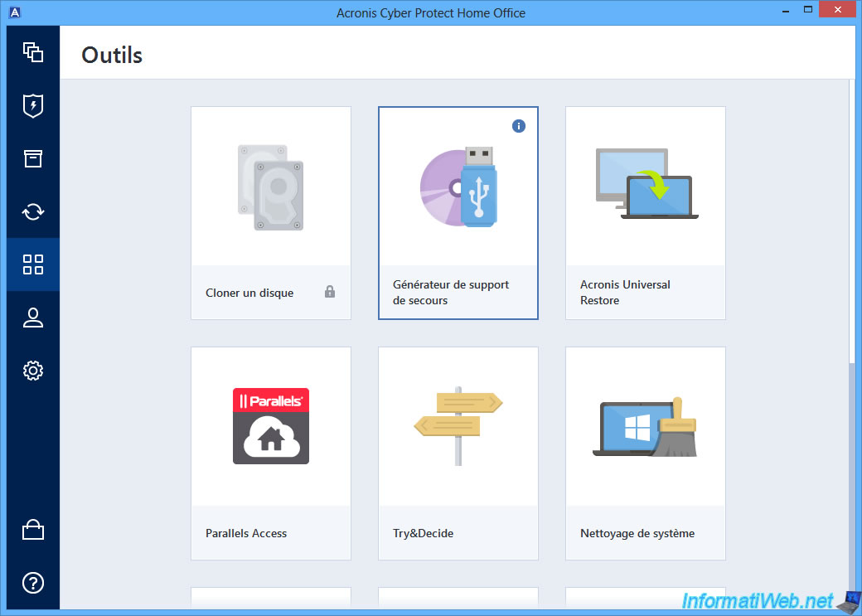Open the Parallels Access tile
Image resolution: width=862 pixels, height=616 pixels.
[271, 453]
